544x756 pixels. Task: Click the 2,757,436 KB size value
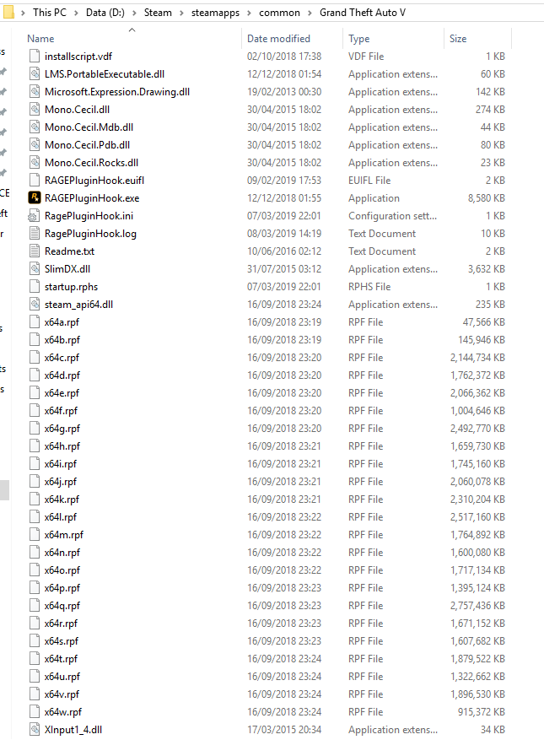coord(477,606)
